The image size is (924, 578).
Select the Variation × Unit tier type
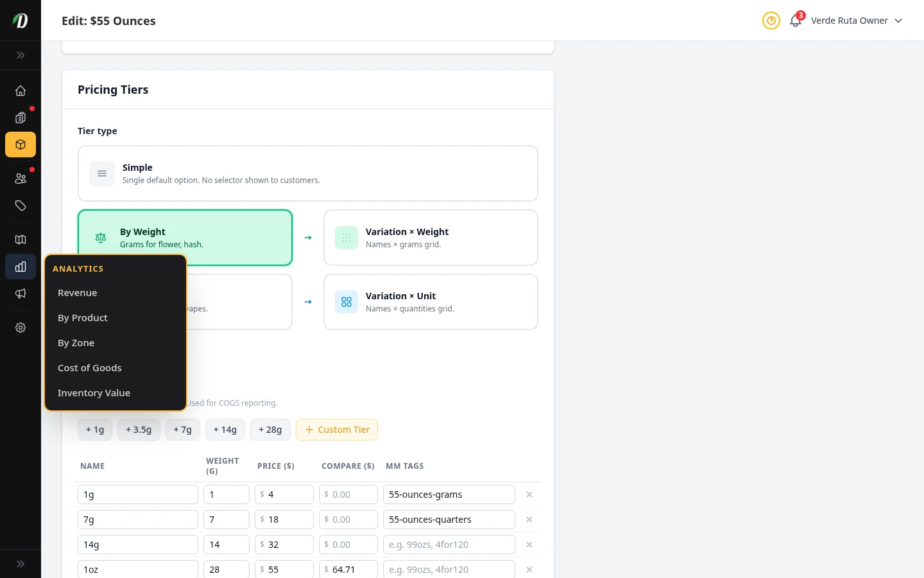pos(431,302)
